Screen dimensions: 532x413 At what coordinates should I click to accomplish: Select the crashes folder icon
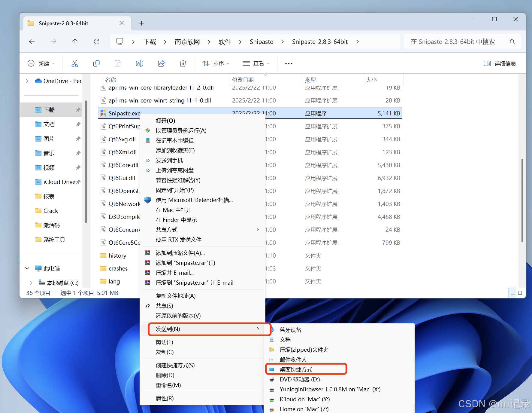(103, 268)
